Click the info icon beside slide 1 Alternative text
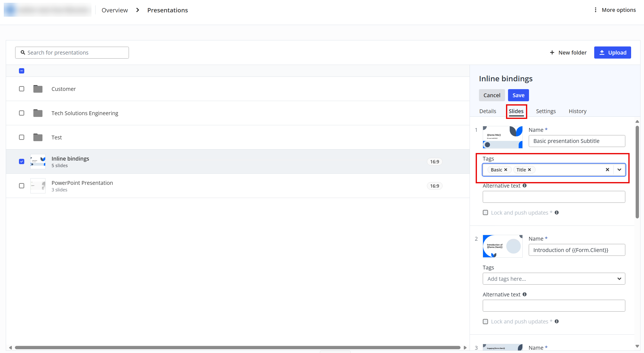 [524, 186]
